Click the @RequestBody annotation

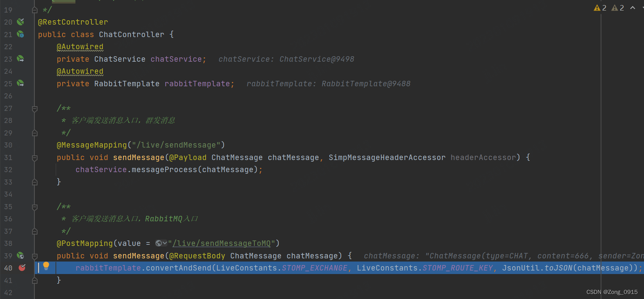click(197, 256)
